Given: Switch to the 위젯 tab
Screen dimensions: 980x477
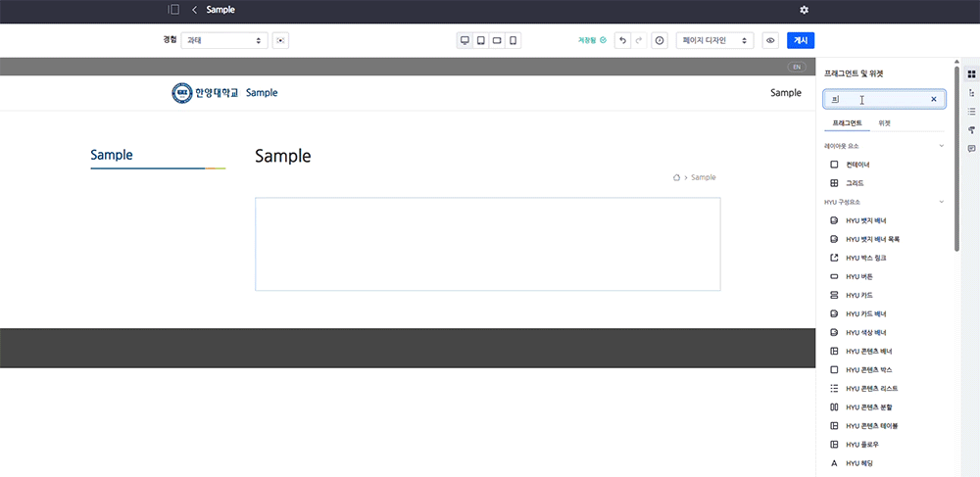Looking at the screenshot, I should pos(884,123).
